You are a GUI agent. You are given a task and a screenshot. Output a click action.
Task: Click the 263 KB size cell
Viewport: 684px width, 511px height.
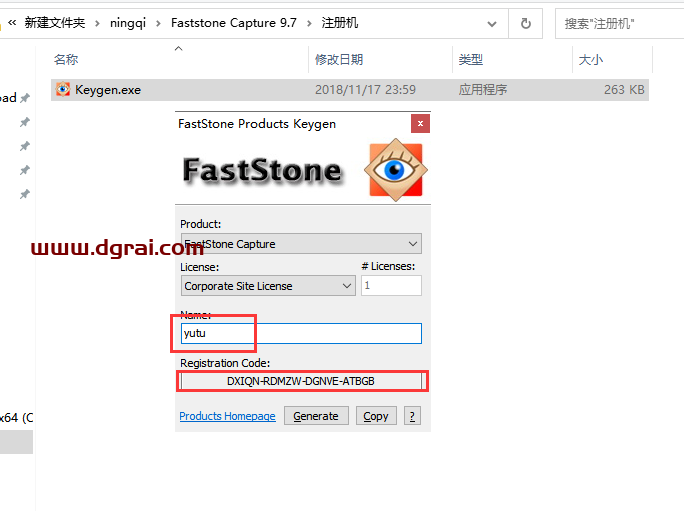pos(624,90)
